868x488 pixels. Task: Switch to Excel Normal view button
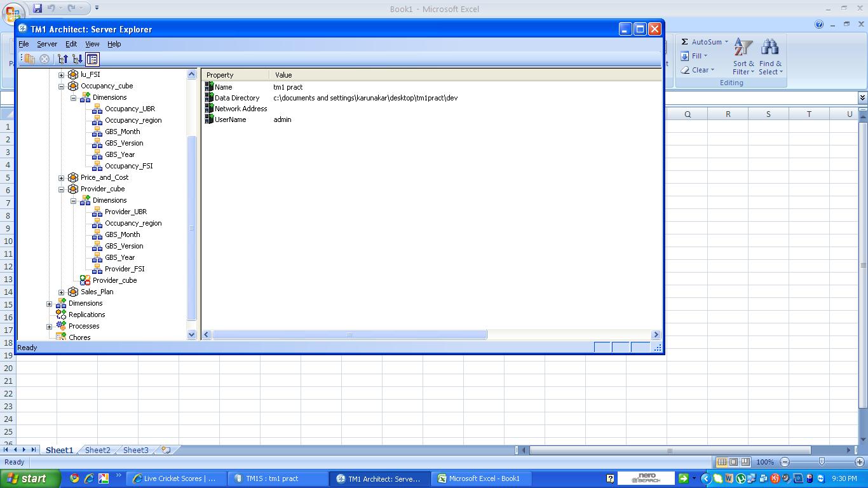722,462
